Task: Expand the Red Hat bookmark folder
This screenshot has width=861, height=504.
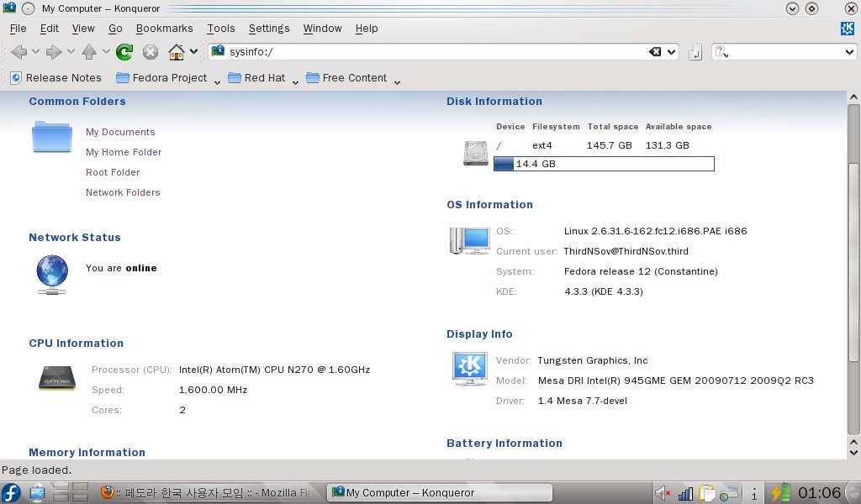Action: point(262,78)
